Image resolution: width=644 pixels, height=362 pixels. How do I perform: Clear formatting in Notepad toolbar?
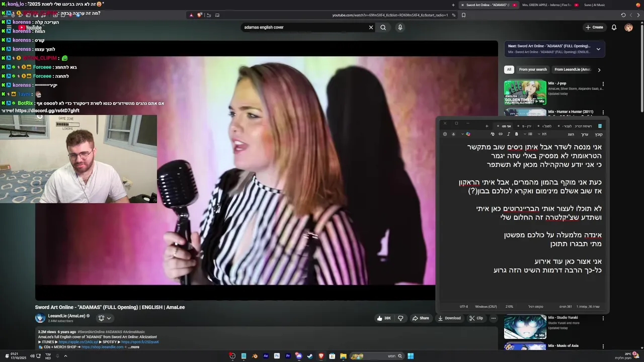tap(492, 134)
